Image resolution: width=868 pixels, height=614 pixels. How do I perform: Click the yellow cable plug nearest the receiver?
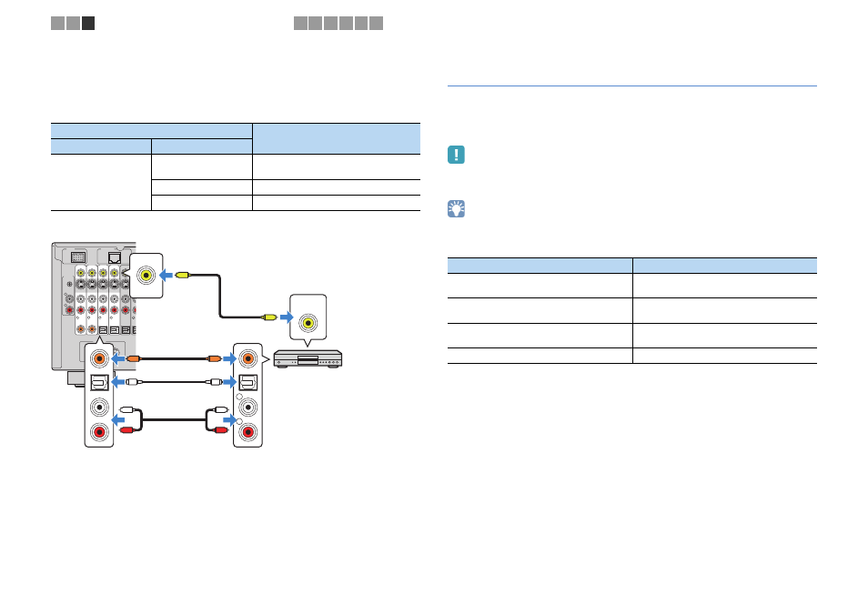[183, 275]
